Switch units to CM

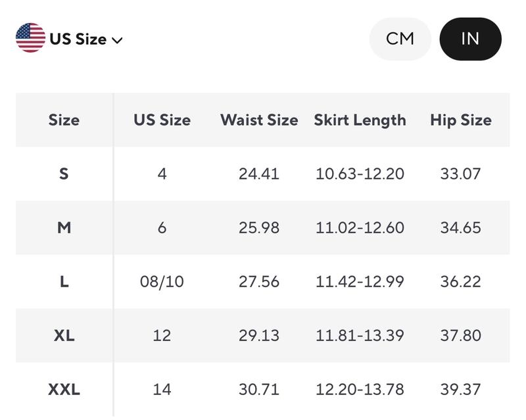coord(400,39)
